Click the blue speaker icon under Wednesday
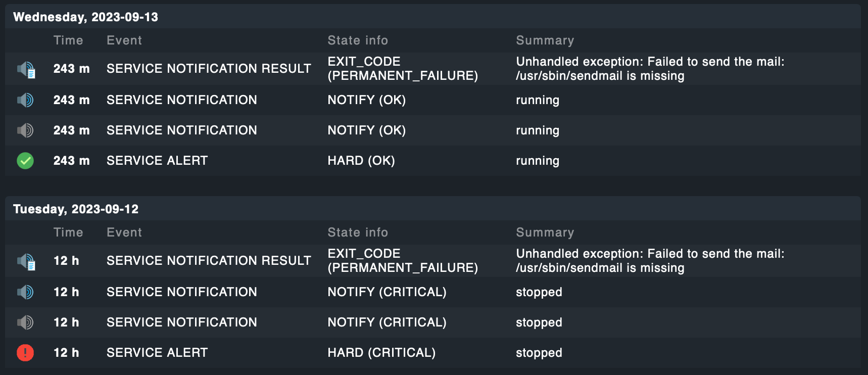868x375 pixels. pyautogui.click(x=25, y=100)
